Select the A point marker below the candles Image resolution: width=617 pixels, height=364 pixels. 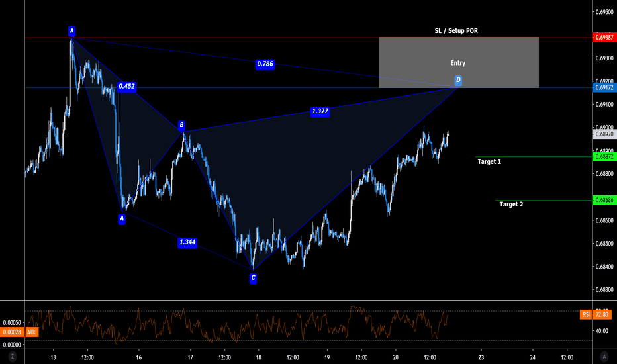(x=122, y=218)
